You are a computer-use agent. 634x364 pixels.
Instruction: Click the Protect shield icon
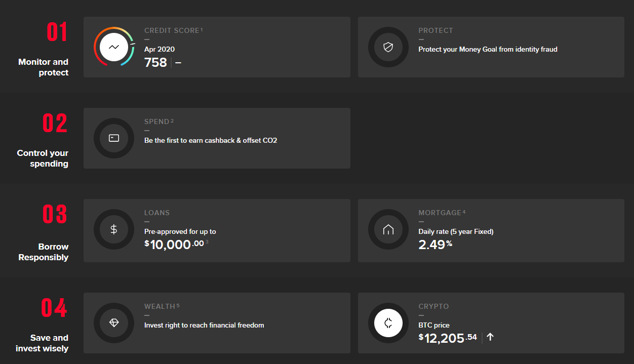tap(388, 47)
